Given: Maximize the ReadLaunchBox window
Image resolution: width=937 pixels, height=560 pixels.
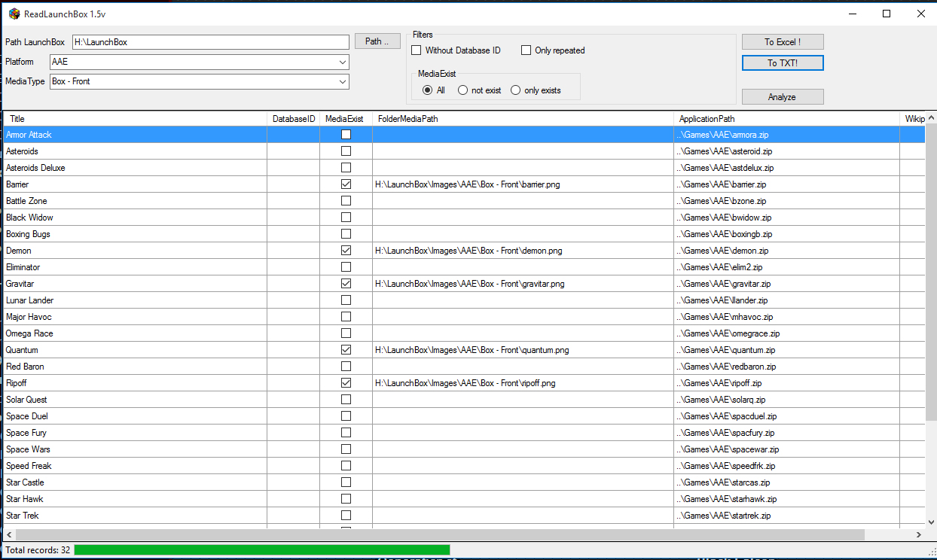Looking at the screenshot, I should point(887,14).
